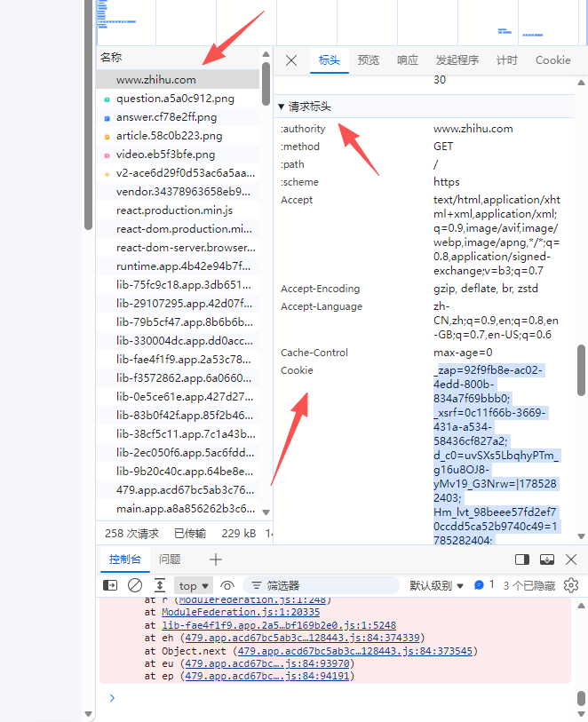588x722 pixels.
Task: Select article.58c0b223.png request
Action: tap(178, 136)
